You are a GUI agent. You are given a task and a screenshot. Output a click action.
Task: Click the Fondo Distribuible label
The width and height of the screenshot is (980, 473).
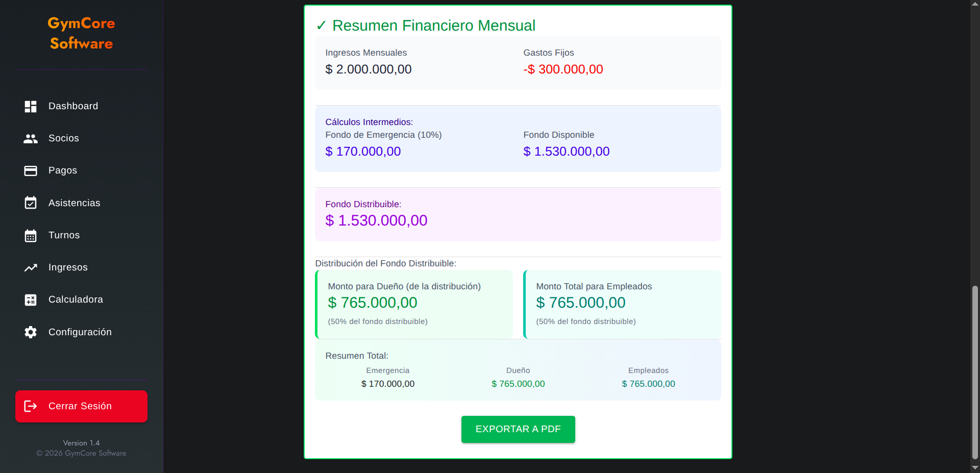pyautogui.click(x=363, y=204)
